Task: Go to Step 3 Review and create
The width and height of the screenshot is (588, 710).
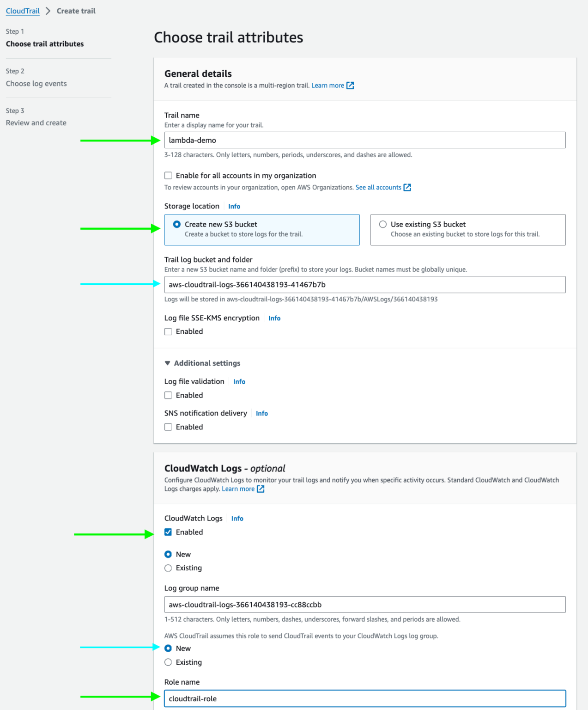Action: [36, 122]
